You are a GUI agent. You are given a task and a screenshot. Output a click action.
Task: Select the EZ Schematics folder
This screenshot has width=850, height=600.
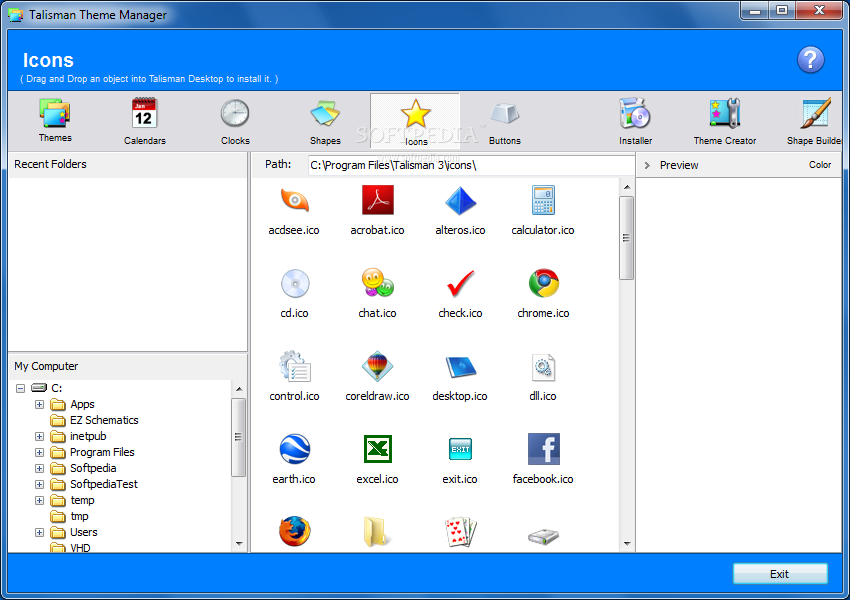(104, 420)
